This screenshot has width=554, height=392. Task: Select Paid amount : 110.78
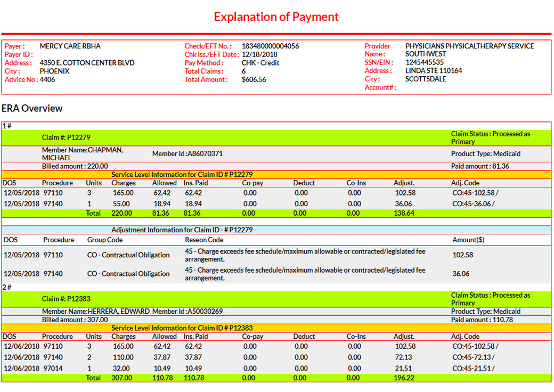pos(482,320)
